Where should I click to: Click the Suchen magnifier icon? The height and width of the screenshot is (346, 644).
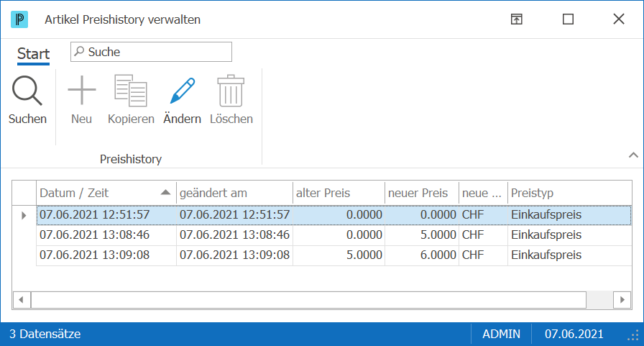[x=27, y=91]
